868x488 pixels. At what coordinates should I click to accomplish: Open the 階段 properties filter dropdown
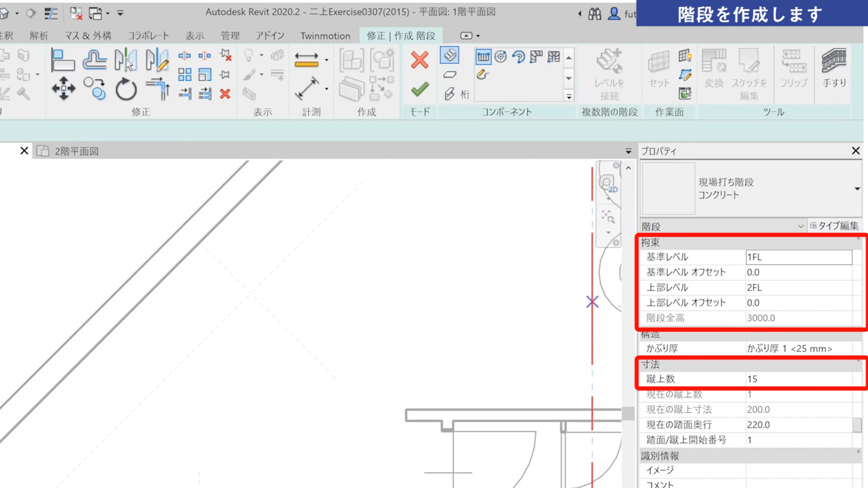tap(801, 226)
